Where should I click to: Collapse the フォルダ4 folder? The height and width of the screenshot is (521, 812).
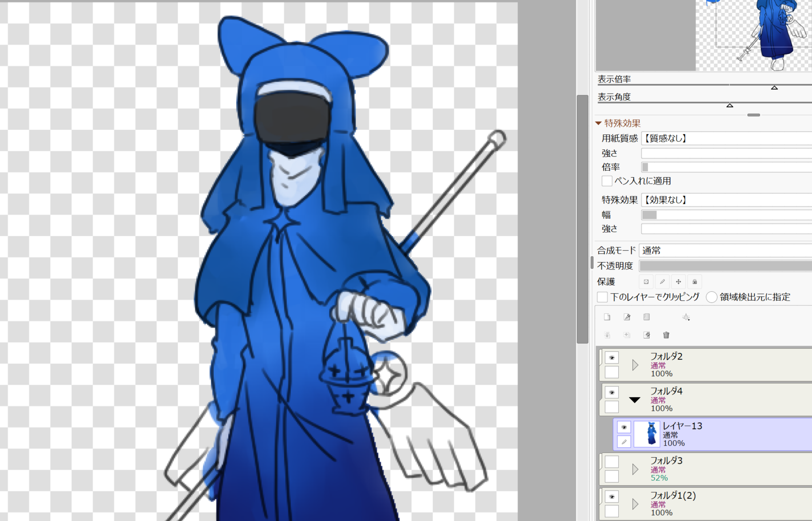point(635,400)
